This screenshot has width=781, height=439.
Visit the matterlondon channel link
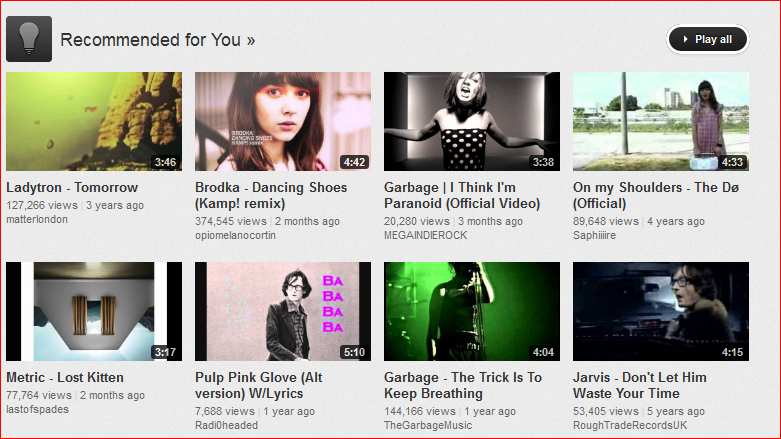click(x=37, y=219)
